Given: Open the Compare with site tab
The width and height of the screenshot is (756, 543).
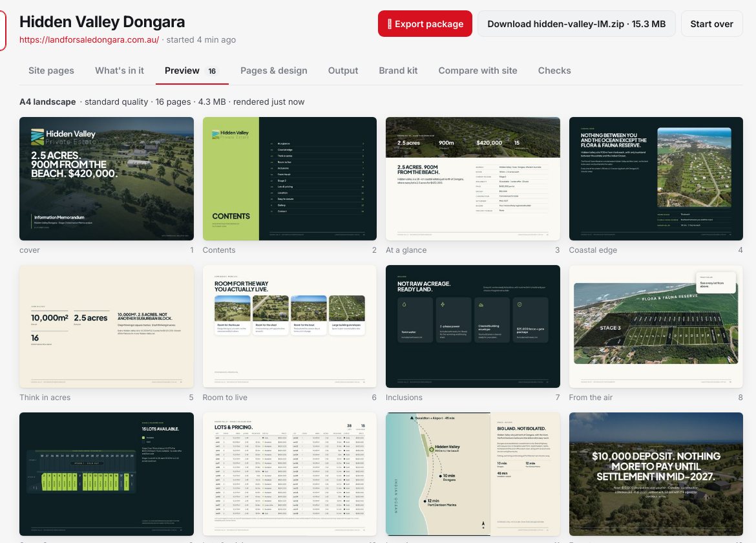Looking at the screenshot, I should tap(478, 70).
